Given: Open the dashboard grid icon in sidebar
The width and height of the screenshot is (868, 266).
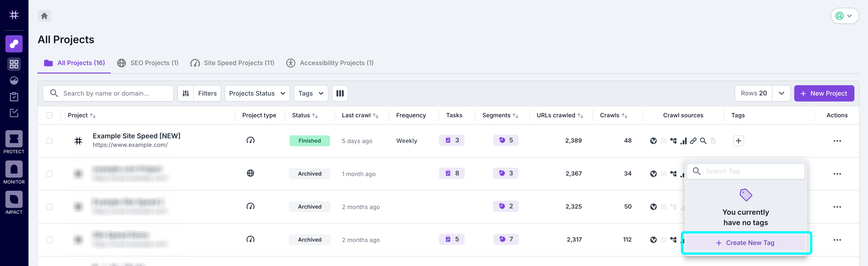Looking at the screenshot, I should 14,64.
